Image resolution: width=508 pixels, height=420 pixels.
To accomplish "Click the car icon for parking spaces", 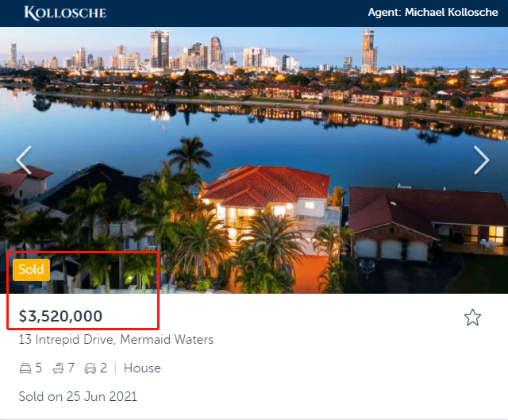I will coord(90,368).
